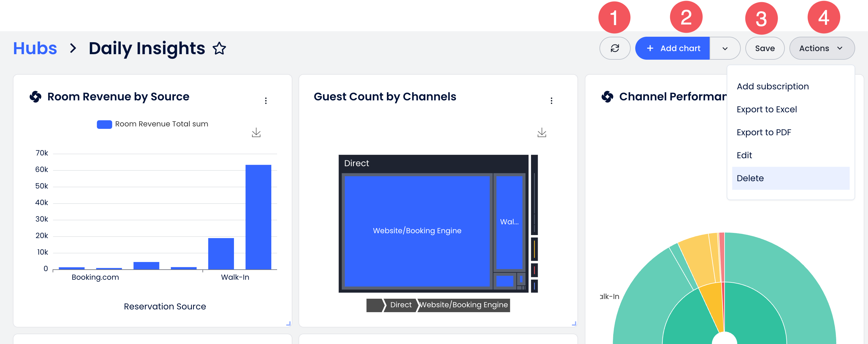Expand the Add chart dropdown arrow

(725, 48)
